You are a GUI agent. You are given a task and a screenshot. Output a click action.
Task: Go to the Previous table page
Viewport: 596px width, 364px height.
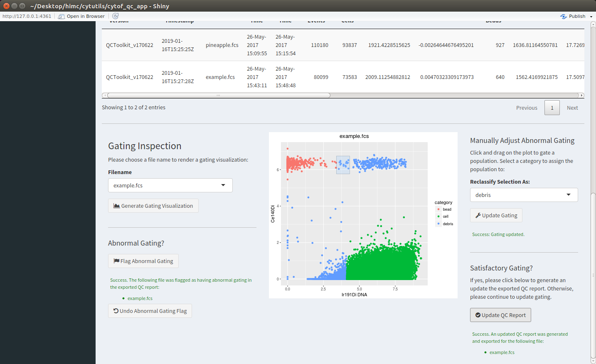[527, 108]
